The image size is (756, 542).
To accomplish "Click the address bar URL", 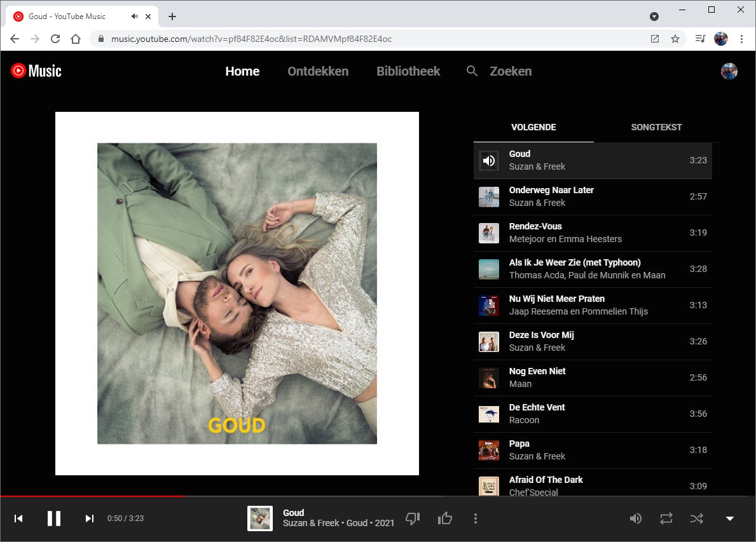I will tap(251, 39).
